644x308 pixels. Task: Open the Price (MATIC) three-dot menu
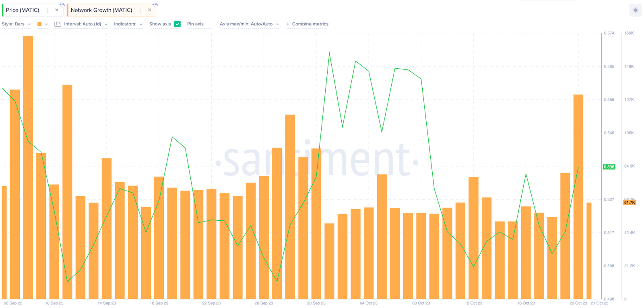pyautogui.click(x=47, y=10)
